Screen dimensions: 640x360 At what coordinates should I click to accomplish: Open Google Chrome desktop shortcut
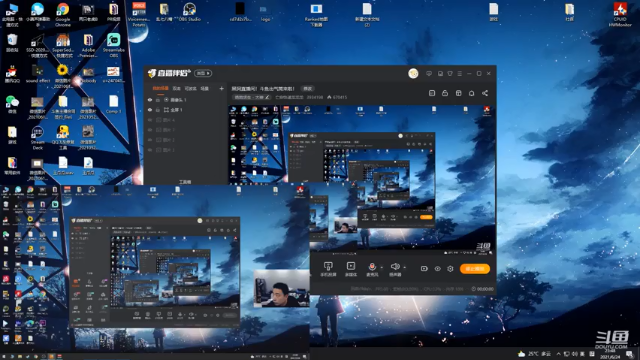pos(62,14)
